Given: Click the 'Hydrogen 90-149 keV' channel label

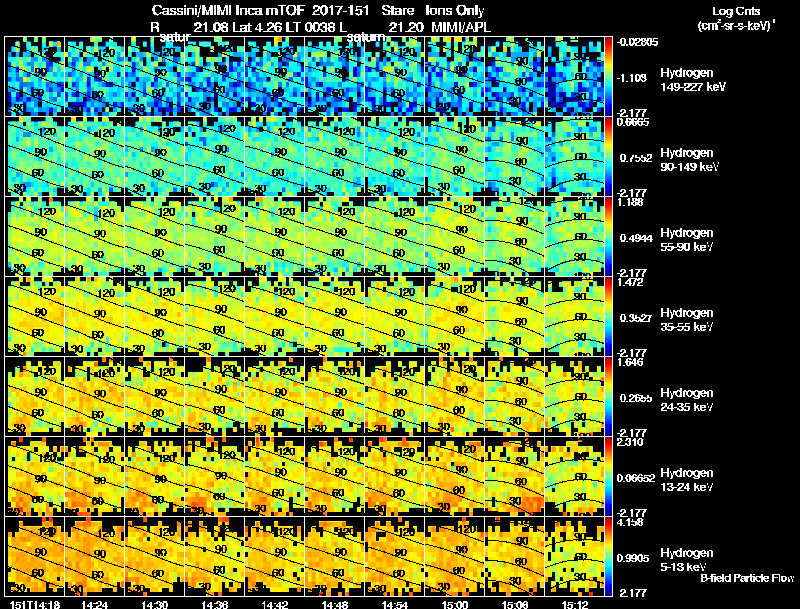Looking at the screenshot, I should (x=689, y=160).
